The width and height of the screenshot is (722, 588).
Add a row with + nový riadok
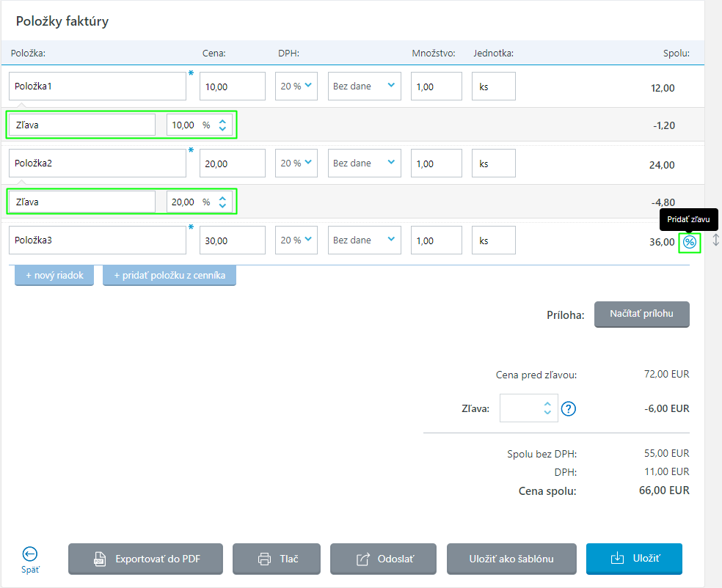coord(54,276)
